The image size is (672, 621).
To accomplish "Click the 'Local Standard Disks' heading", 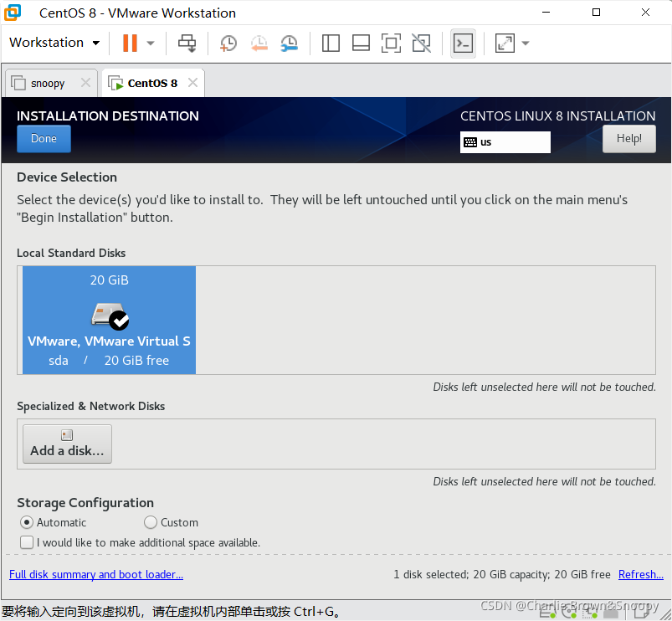I will coord(71,253).
